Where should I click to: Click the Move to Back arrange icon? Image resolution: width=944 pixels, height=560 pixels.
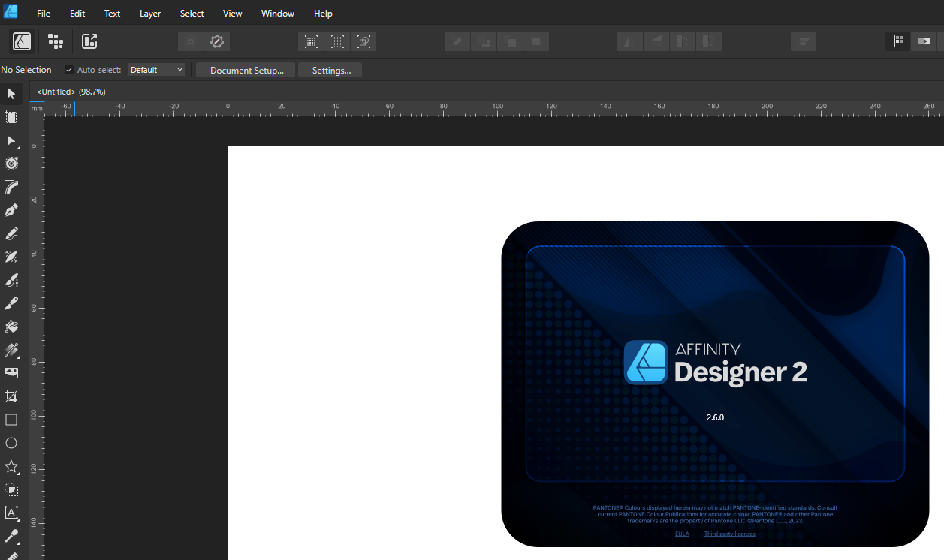457,41
